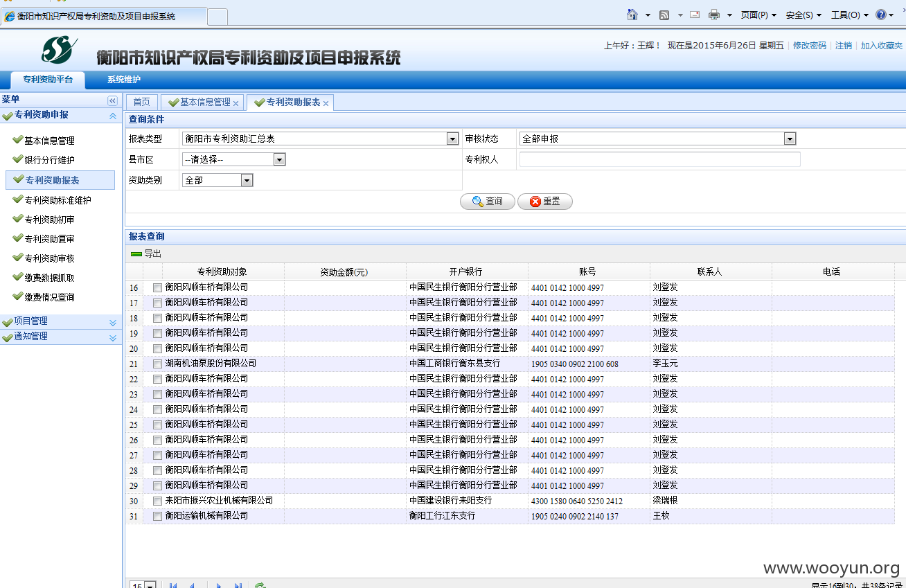
Task: Click the 开户银行 column header
Action: coord(465,271)
